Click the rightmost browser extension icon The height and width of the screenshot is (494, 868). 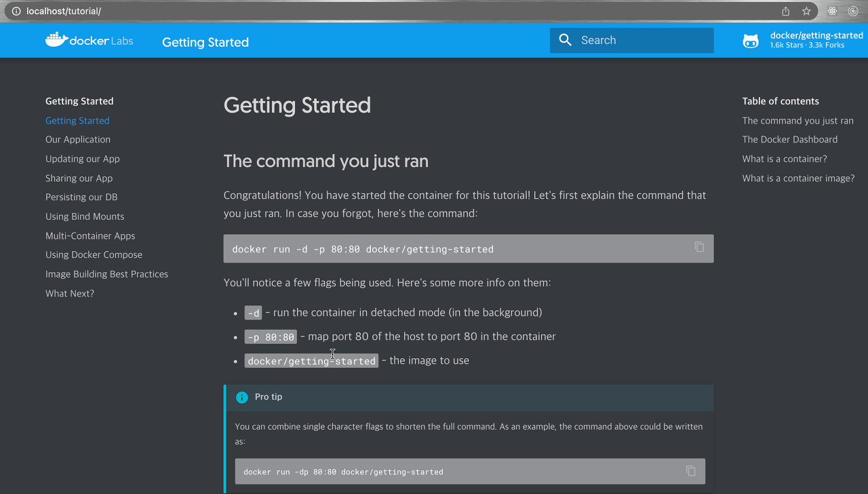click(853, 12)
